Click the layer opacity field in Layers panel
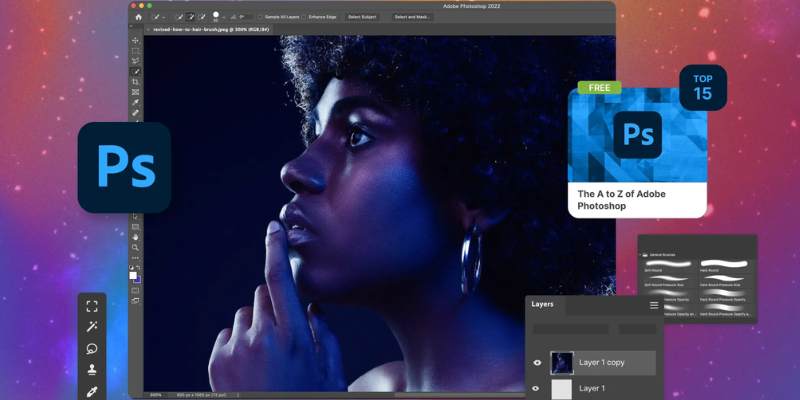The height and width of the screenshot is (400, 800). (x=637, y=329)
